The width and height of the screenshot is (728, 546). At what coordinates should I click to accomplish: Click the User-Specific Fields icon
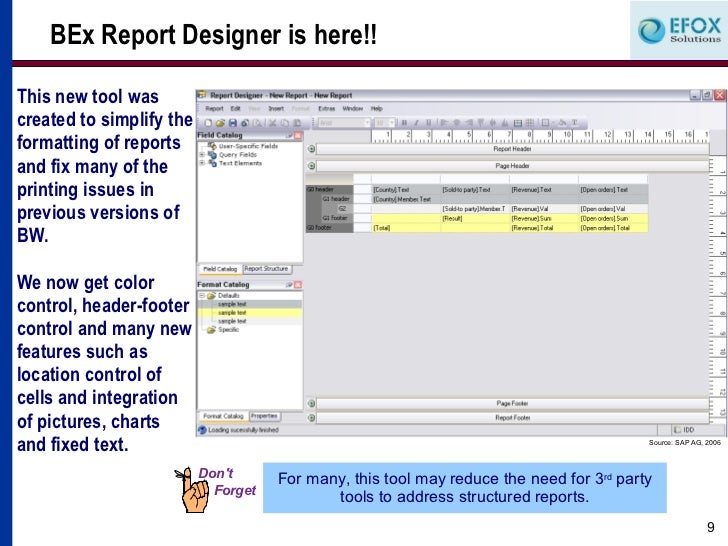pyautogui.click(x=212, y=146)
